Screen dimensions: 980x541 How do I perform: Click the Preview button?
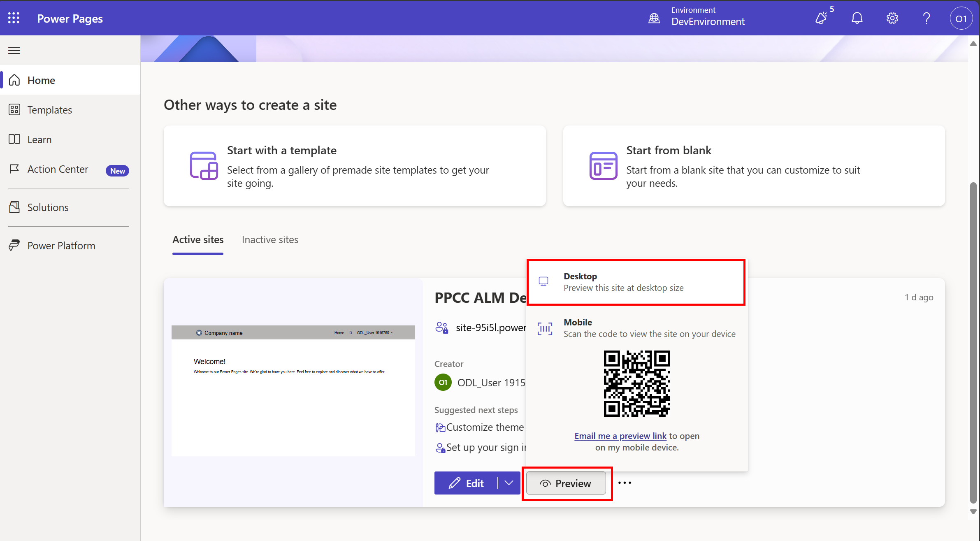pos(566,483)
